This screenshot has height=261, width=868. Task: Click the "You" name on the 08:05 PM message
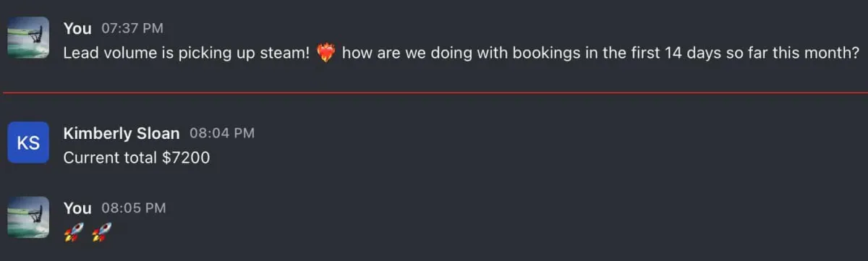(77, 207)
